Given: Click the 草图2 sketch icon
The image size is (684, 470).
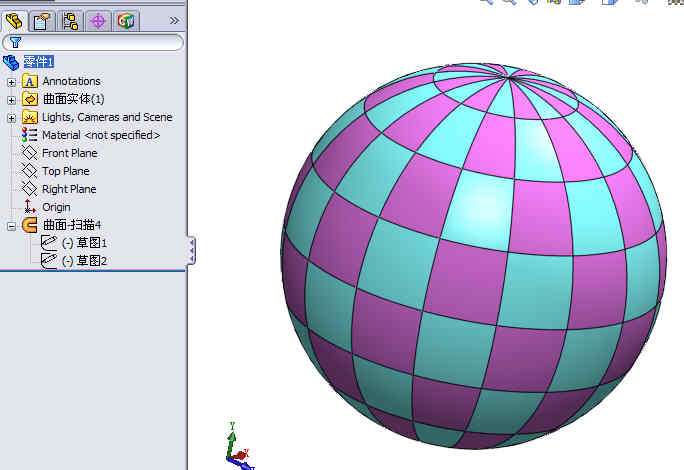Looking at the screenshot, I should 49,261.
